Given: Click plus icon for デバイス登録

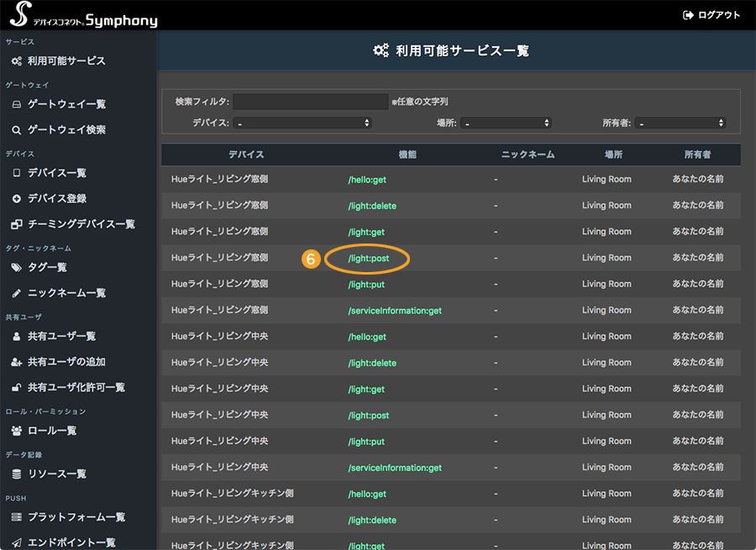Looking at the screenshot, I should point(17,199).
